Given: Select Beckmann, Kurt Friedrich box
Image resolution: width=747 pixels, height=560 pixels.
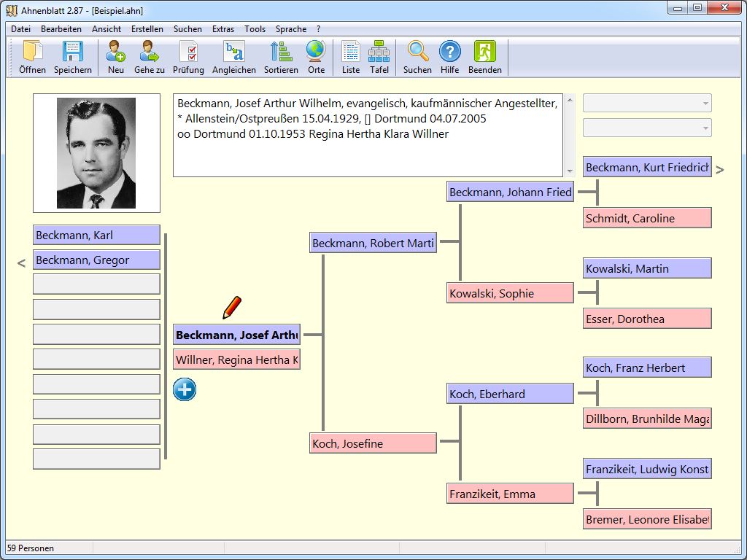Looking at the screenshot, I should click(647, 167).
